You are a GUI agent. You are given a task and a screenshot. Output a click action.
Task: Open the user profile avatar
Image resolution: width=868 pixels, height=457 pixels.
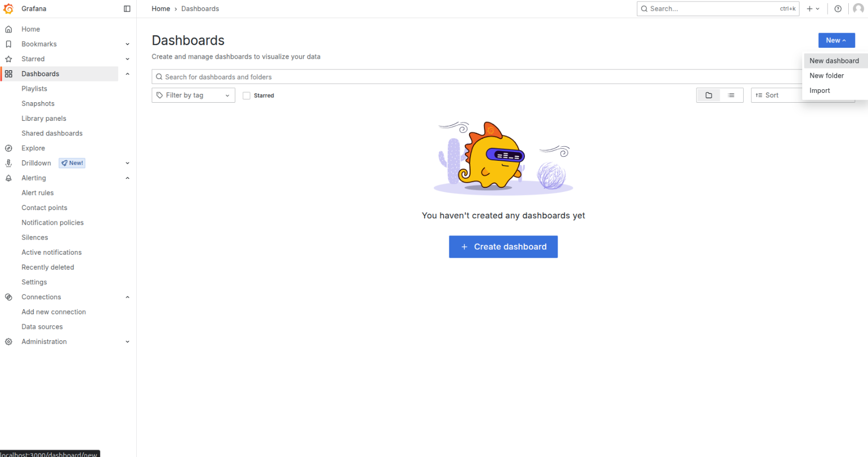(858, 9)
